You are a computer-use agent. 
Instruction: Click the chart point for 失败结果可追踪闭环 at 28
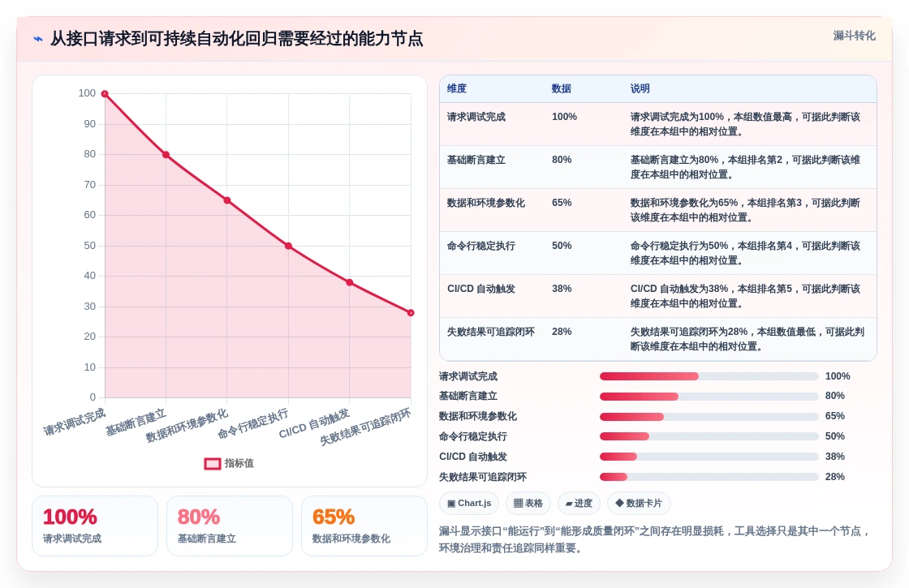[x=411, y=313]
